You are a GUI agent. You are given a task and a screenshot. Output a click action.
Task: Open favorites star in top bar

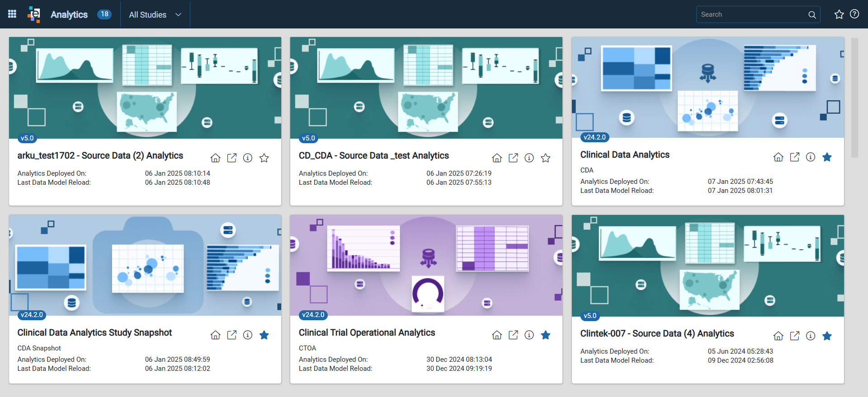click(839, 14)
